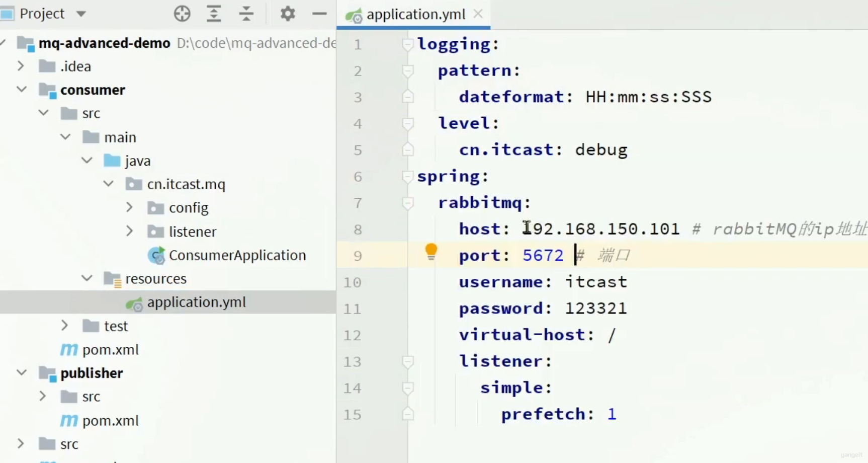Collapse the main folder
The width and height of the screenshot is (868, 463).
click(65, 137)
